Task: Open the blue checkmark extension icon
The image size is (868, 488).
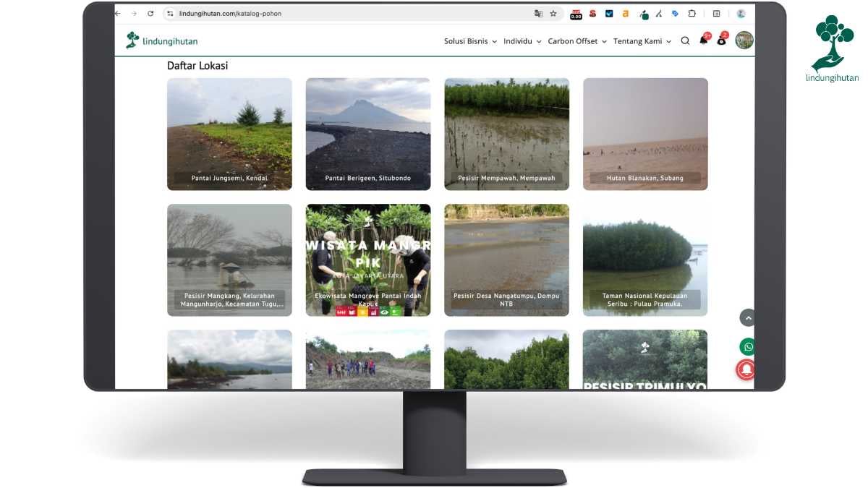Action: point(609,13)
